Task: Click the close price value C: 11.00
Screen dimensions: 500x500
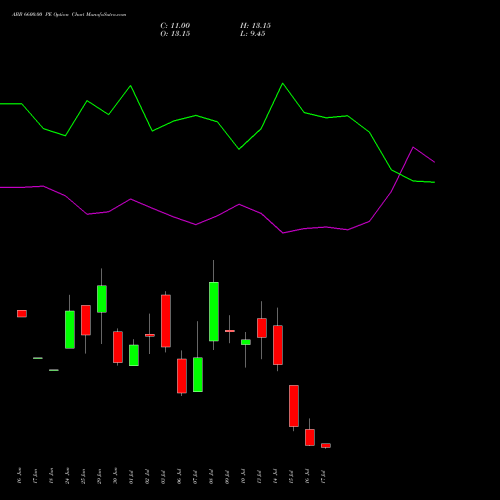Action: [x=175, y=26]
